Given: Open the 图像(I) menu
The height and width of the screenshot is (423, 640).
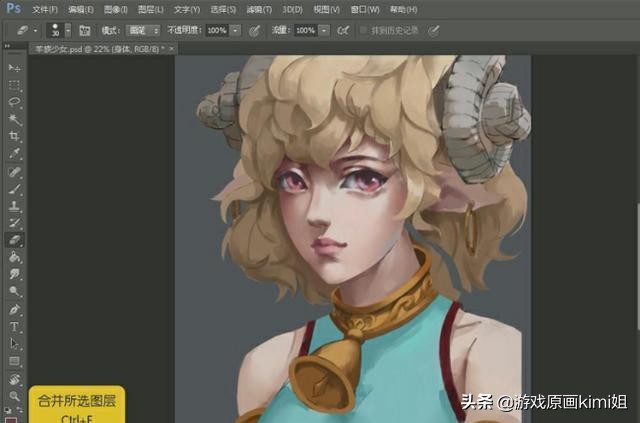Looking at the screenshot, I should pyautogui.click(x=116, y=9).
